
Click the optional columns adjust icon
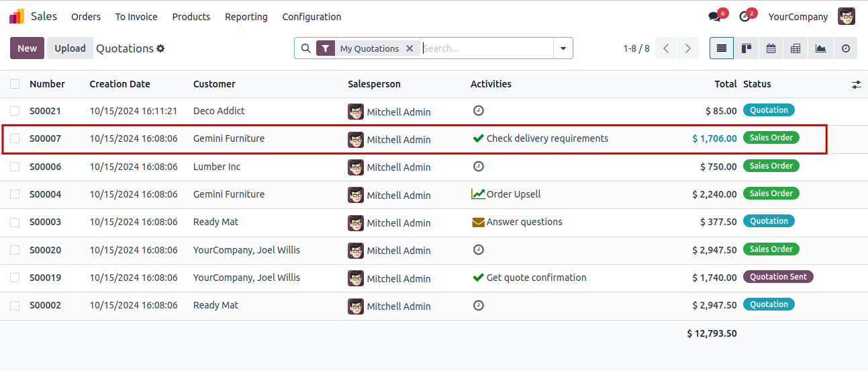click(x=856, y=84)
